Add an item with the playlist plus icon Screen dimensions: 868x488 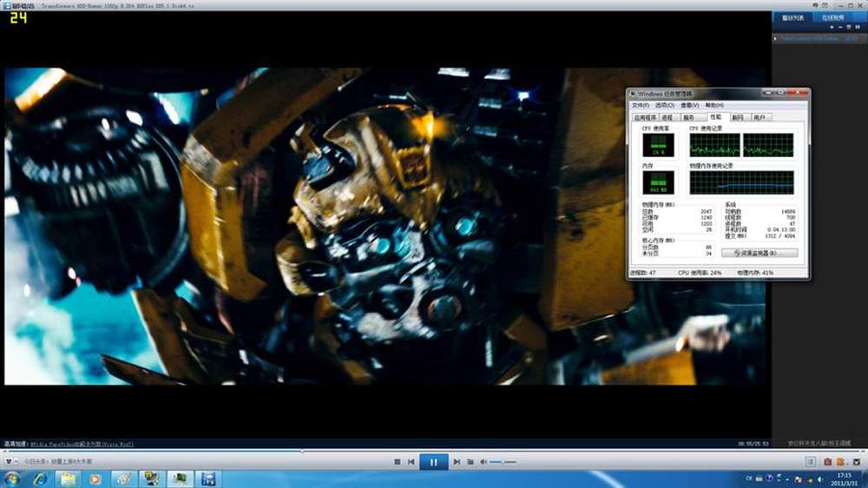[831, 28]
